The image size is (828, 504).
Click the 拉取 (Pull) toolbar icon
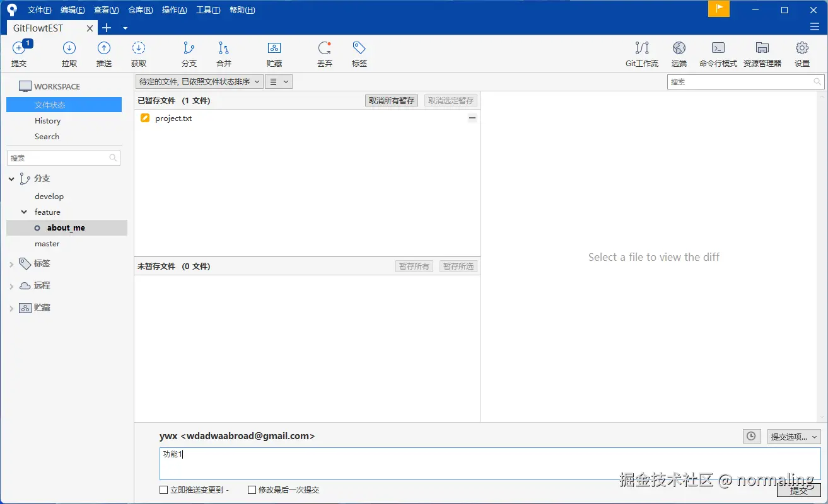(x=69, y=49)
